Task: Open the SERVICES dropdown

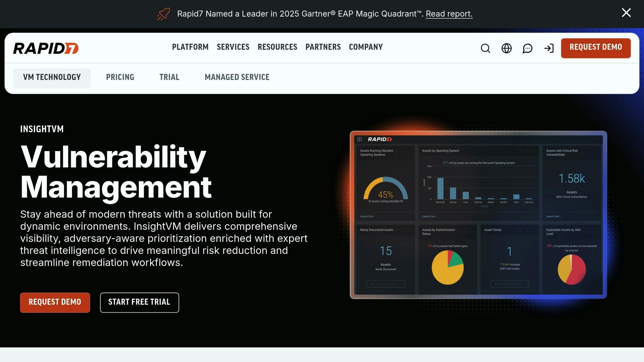Action: click(x=233, y=47)
